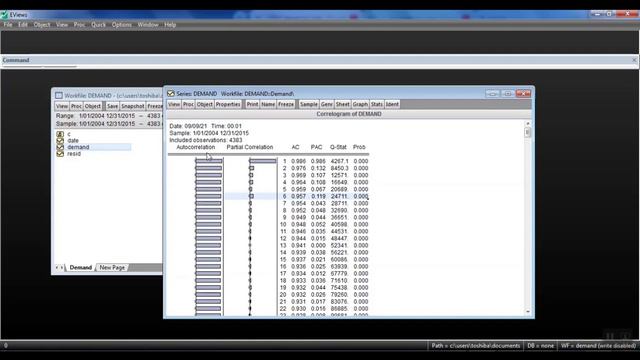The height and width of the screenshot is (360, 640).
Task: Click the EViews application icon
Action: click(4, 15)
